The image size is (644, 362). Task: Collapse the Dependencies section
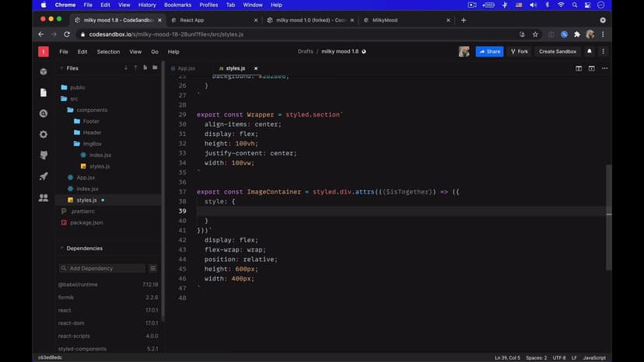click(x=84, y=249)
